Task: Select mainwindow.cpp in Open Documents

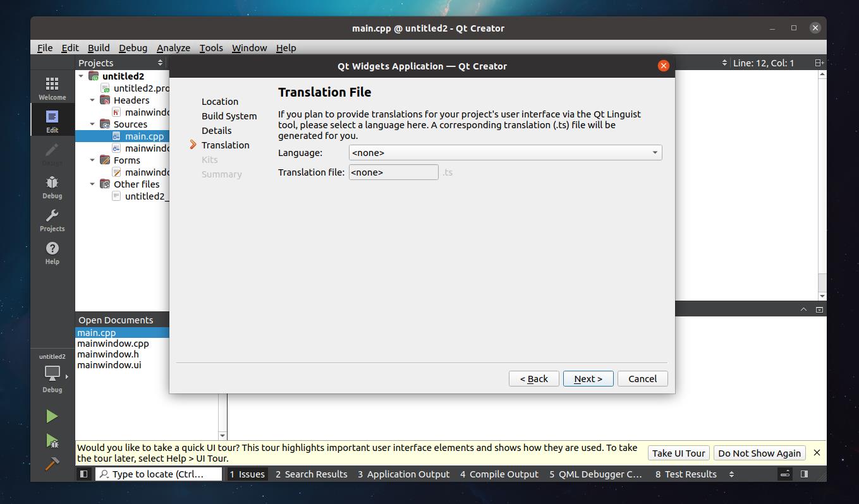Action: point(113,344)
